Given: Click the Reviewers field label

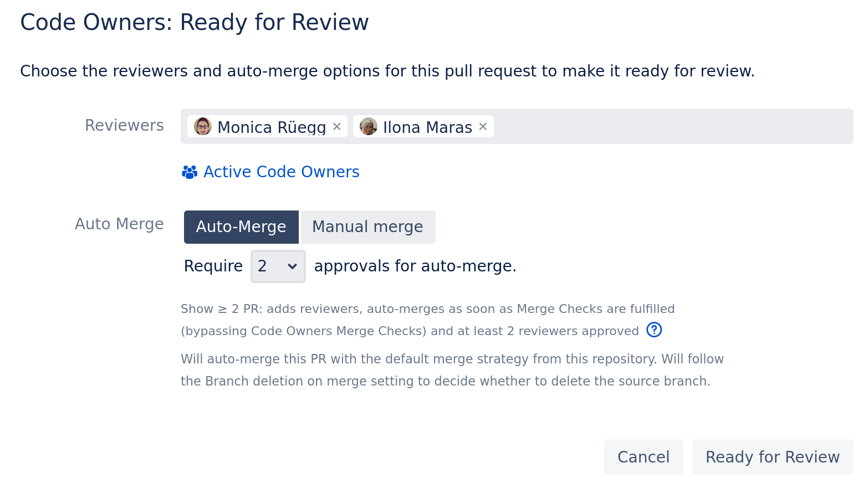Looking at the screenshot, I should (124, 126).
